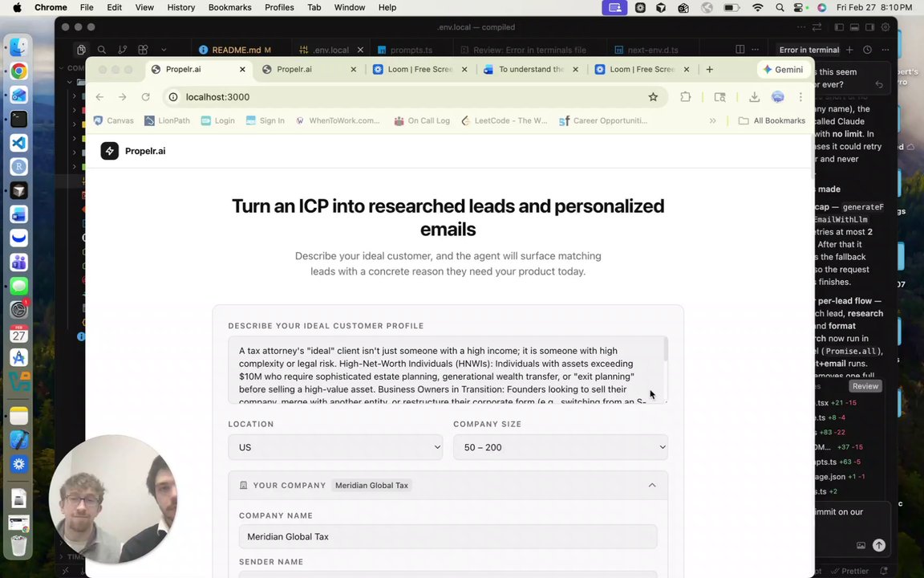The width and height of the screenshot is (924, 578).
Task: Open the Location dropdown set to US
Action: 335,447
